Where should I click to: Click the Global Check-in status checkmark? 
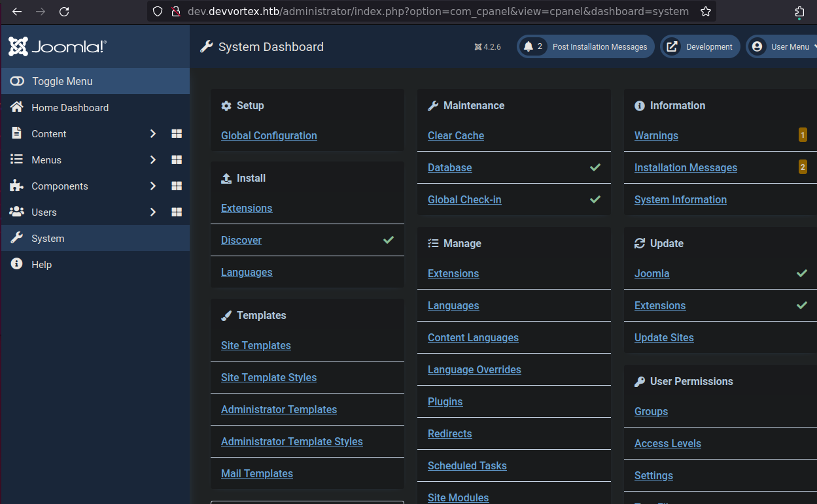click(595, 199)
